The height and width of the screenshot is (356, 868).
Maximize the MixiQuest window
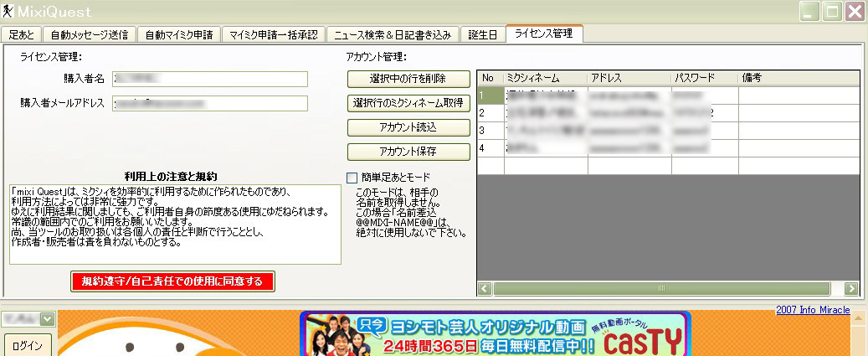pyautogui.click(x=832, y=11)
